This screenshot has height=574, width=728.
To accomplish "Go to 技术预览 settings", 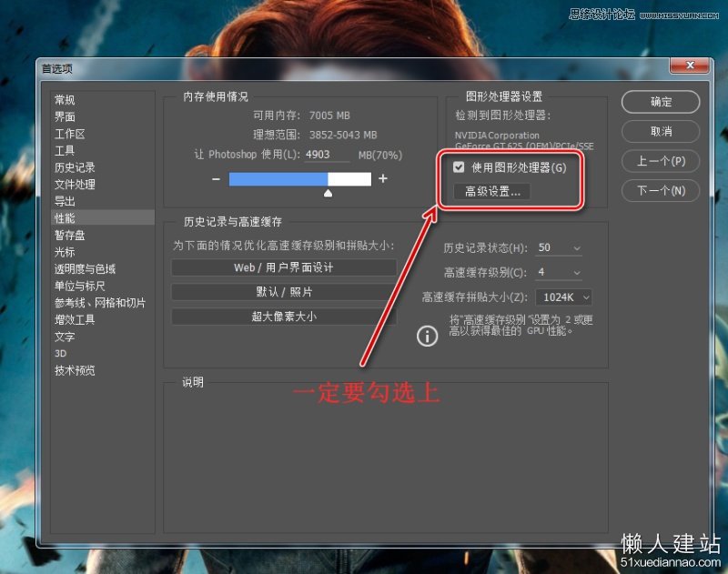I will pyautogui.click(x=75, y=370).
